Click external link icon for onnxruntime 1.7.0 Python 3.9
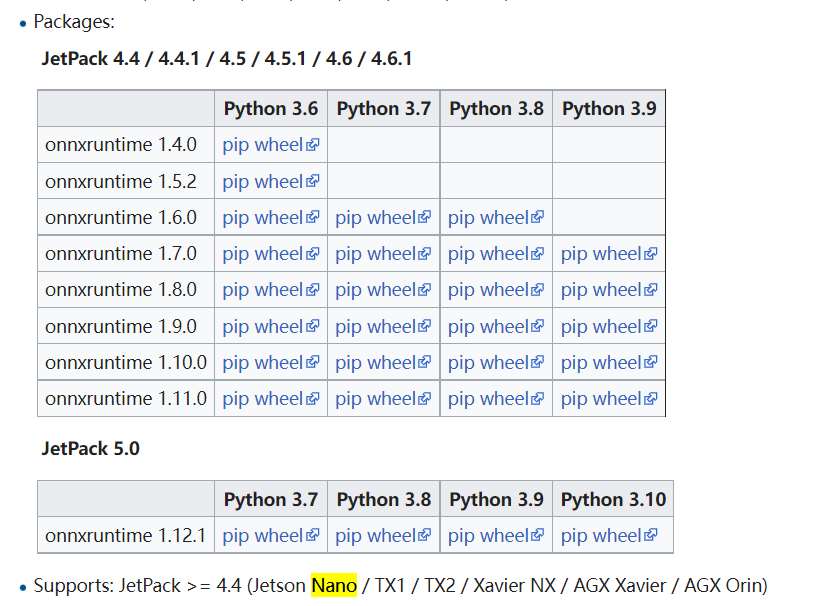Viewport: 813px width, 606px height. tap(651, 254)
